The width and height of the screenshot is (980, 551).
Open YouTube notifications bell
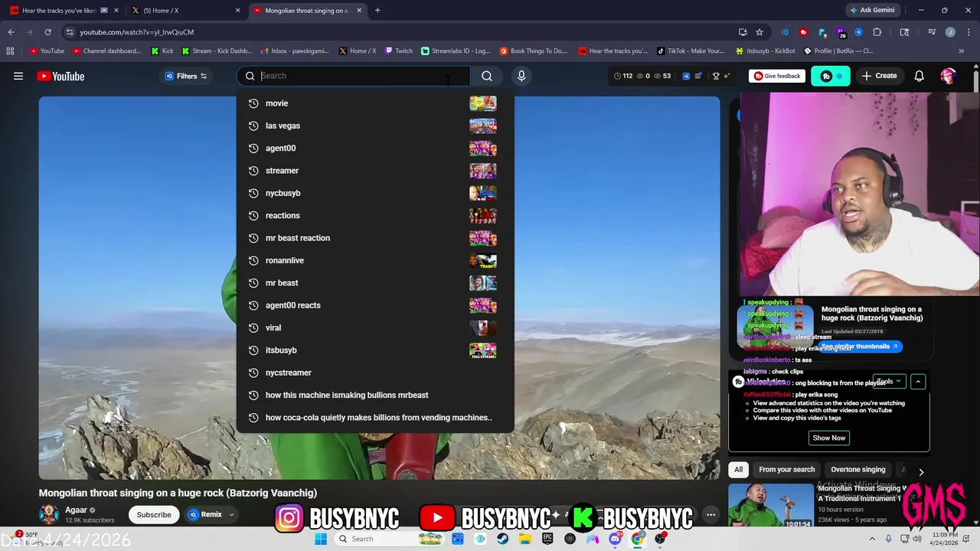[919, 76]
